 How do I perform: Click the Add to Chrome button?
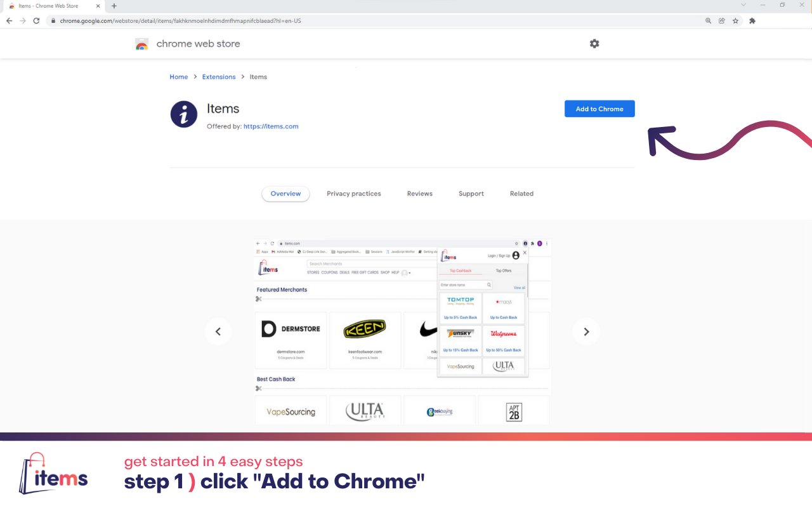click(599, 109)
